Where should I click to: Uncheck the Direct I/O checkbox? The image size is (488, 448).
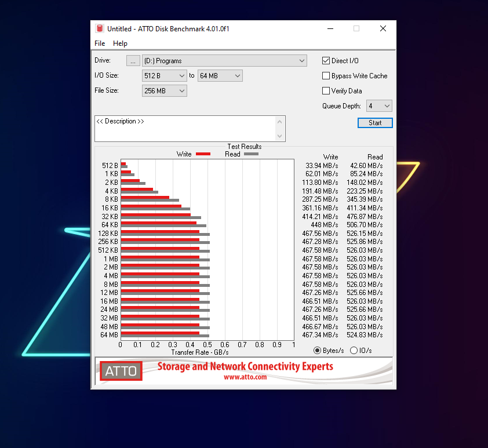[x=326, y=61]
